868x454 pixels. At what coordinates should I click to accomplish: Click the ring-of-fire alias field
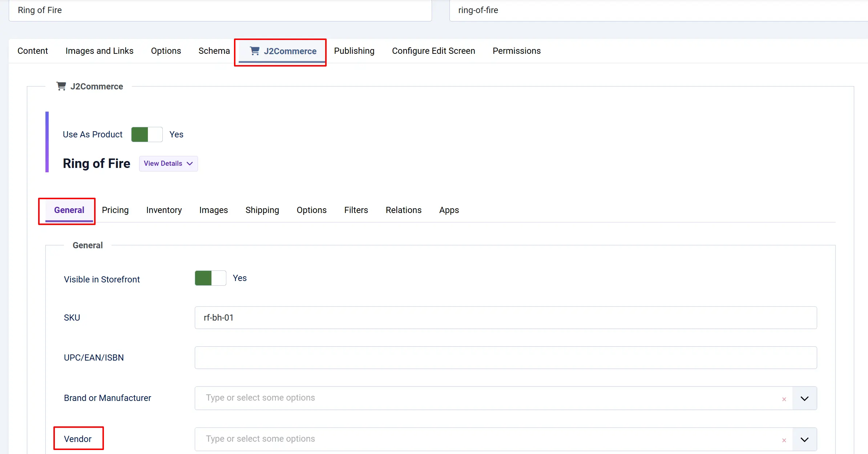658,11
